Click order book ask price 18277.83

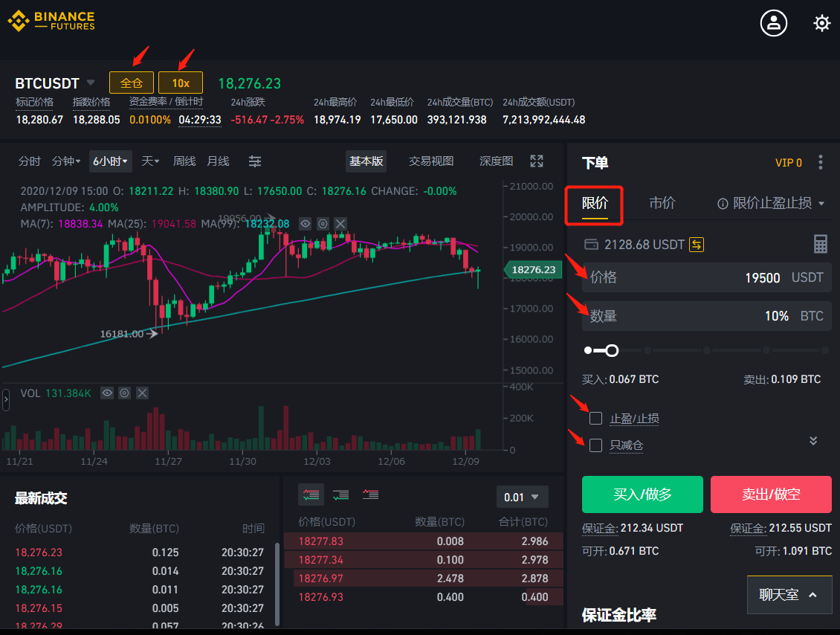(320, 541)
